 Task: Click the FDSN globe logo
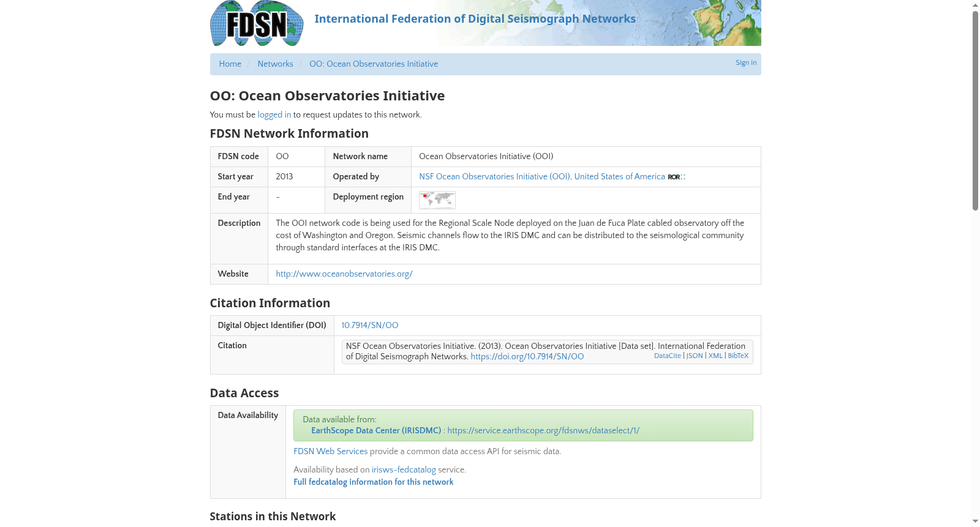pos(257,23)
